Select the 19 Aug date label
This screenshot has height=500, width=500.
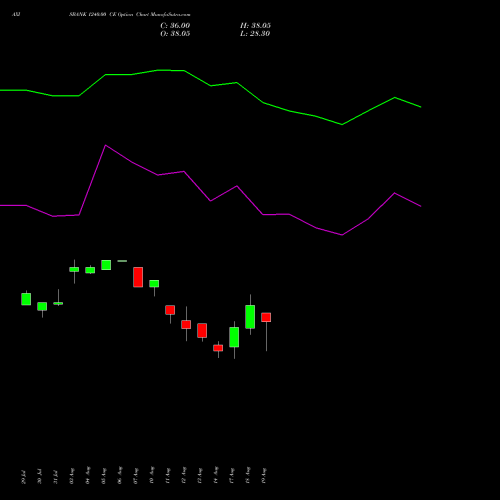264,476
